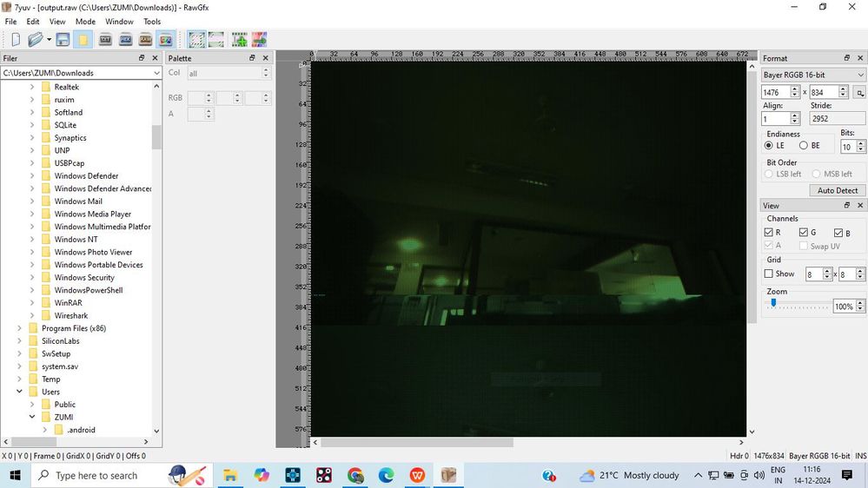868x488 pixels.
Task: Expand the Realtek folder
Action: pos(31,87)
